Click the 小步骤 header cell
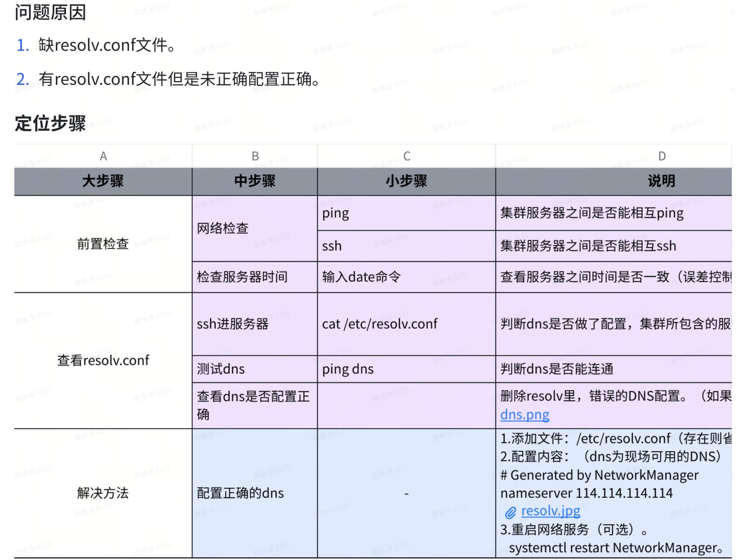Viewport: 737px width, 560px height. point(407,181)
